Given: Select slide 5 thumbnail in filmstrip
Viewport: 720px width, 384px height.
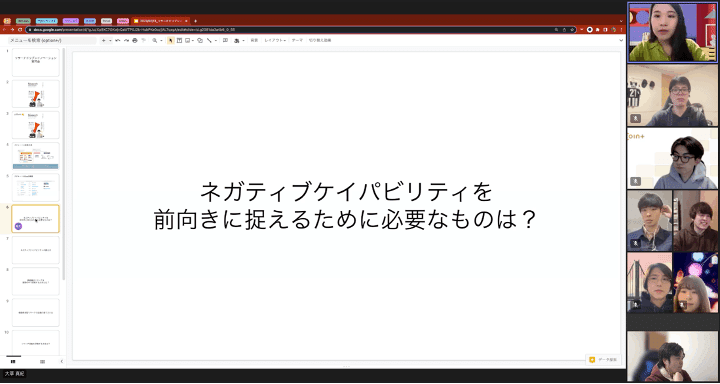Looking at the screenshot, I should (35, 187).
